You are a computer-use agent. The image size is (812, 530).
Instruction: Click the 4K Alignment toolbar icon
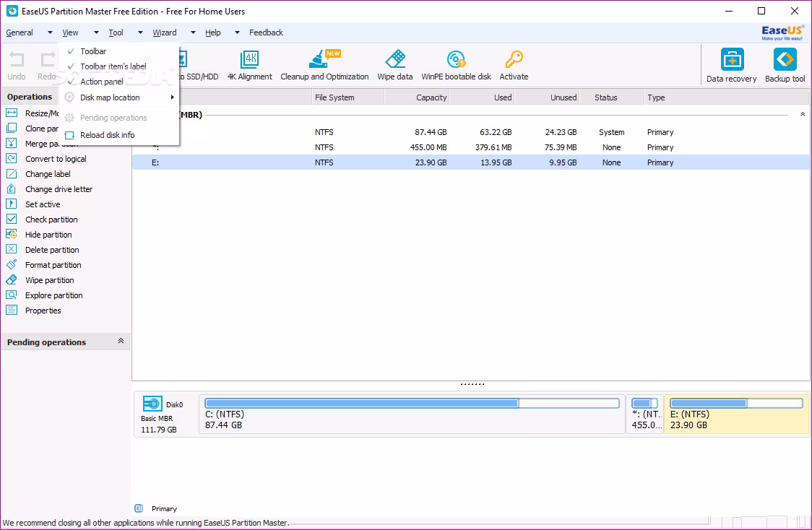coord(250,59)
